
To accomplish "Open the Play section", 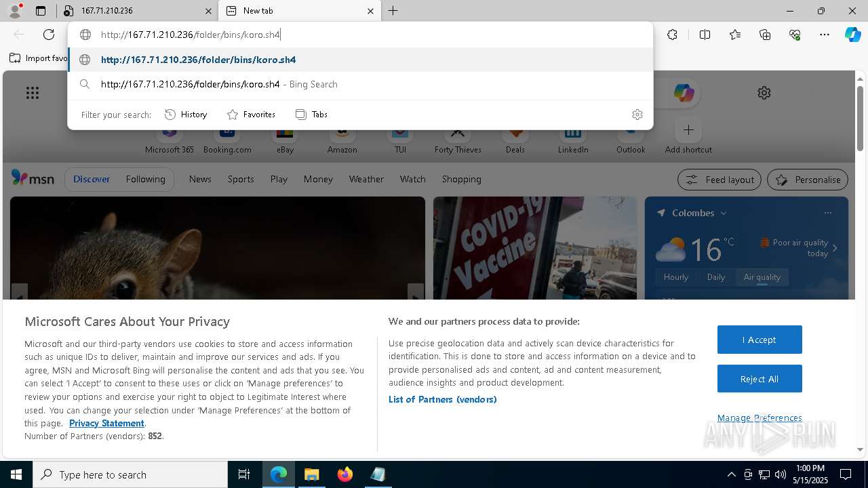I will [x=279, y=179].
